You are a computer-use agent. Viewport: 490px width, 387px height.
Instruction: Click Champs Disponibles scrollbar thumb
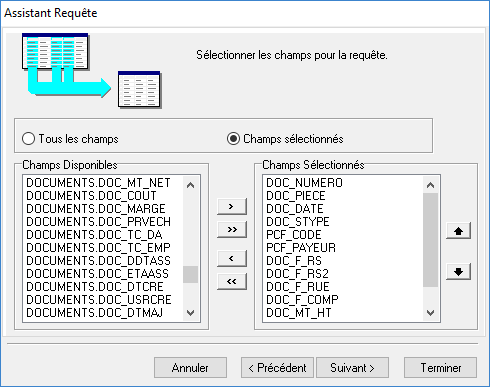[x=190, y=274]
